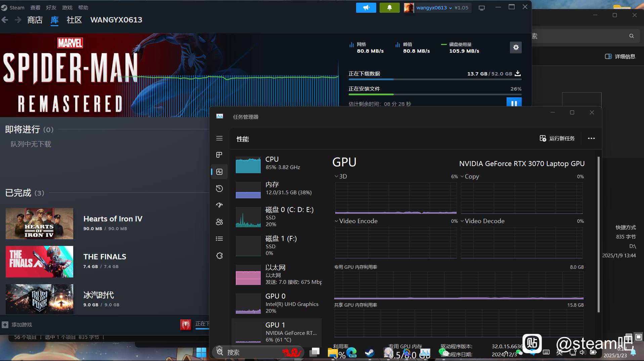This screenshot has width=644, height=361.
Task: Click taskbar search box
Action: pos(258,352)
